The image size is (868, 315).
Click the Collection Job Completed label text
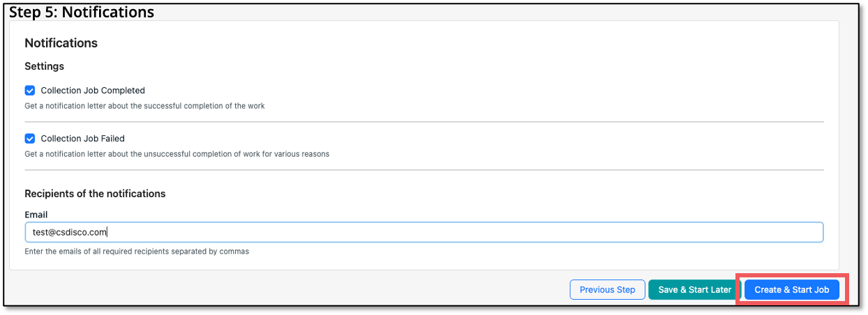pos(93,91)
